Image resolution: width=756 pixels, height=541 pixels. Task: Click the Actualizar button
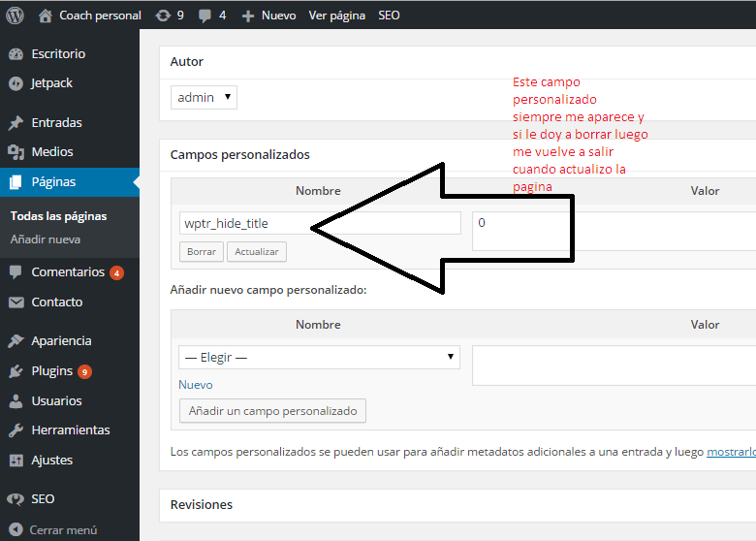pos(257,252)
